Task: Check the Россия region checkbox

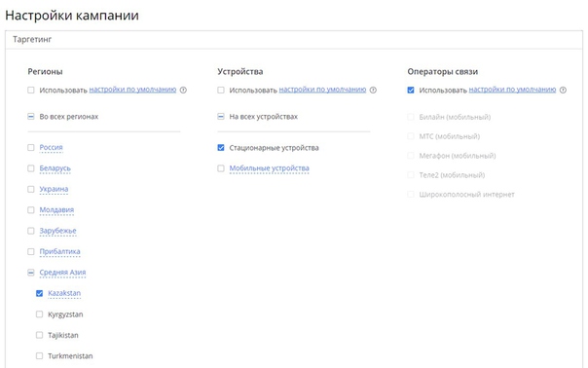Action: pos(31,147)
